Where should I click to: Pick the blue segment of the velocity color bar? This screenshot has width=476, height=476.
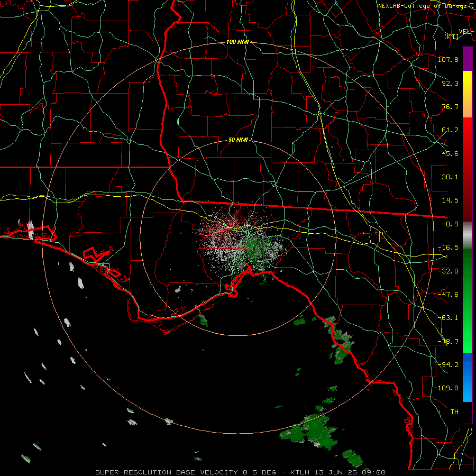[467, 377]
